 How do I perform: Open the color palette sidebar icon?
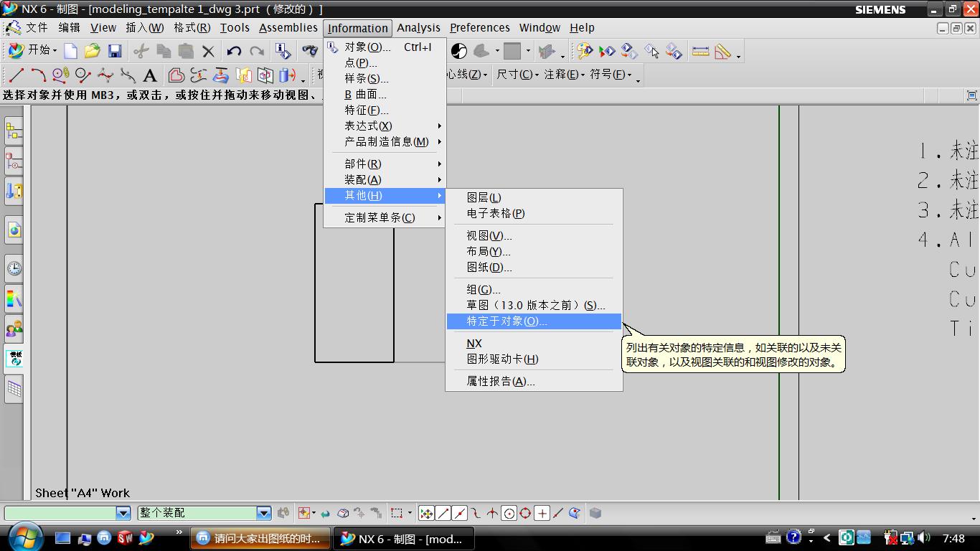pos(14,298)
